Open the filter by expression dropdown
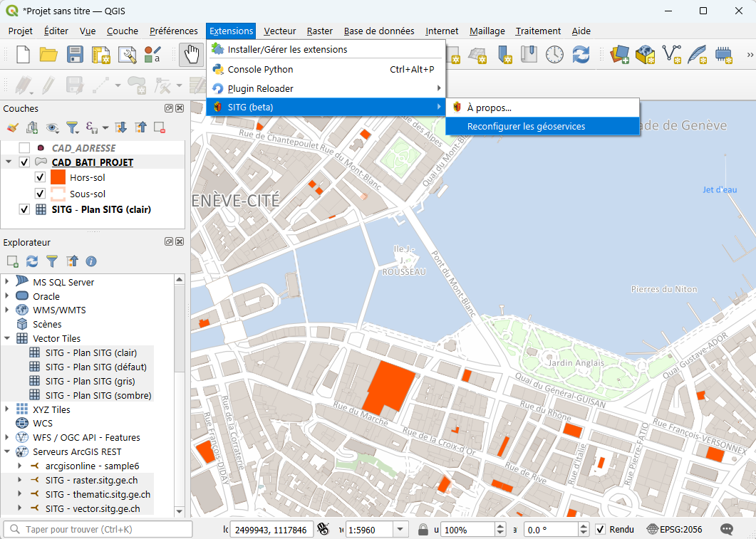Image resolution: width=756 pixels, height=539 pixels. click(105, 127)
